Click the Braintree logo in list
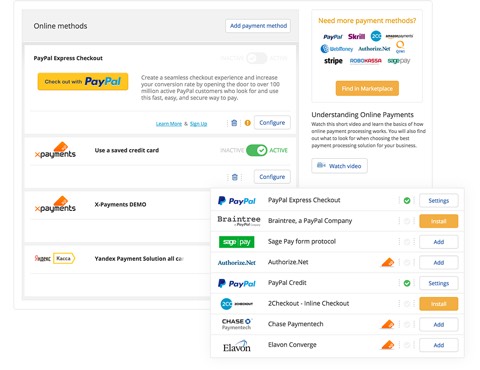This screenshot has width=480, height=370. click(239, 221)
